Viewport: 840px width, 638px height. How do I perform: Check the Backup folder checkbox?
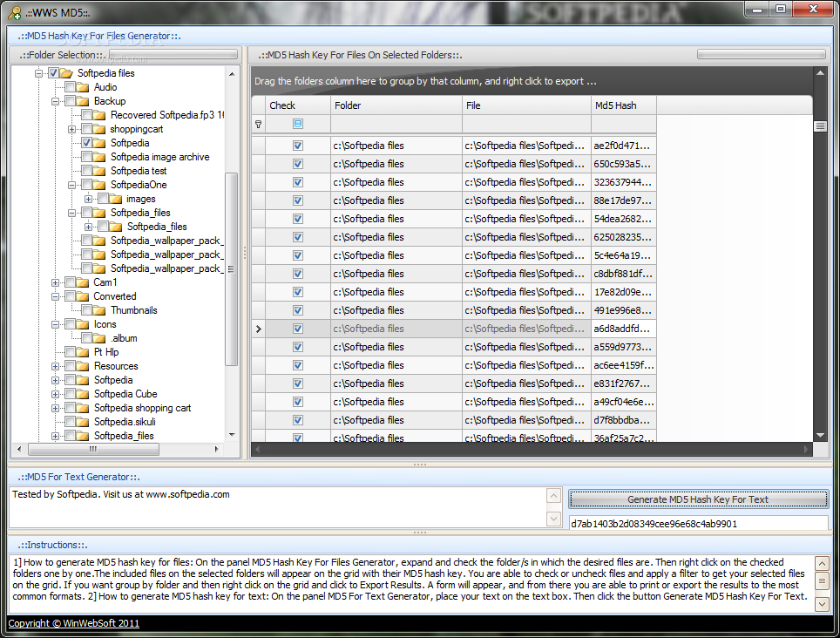(x=70, y=101)
